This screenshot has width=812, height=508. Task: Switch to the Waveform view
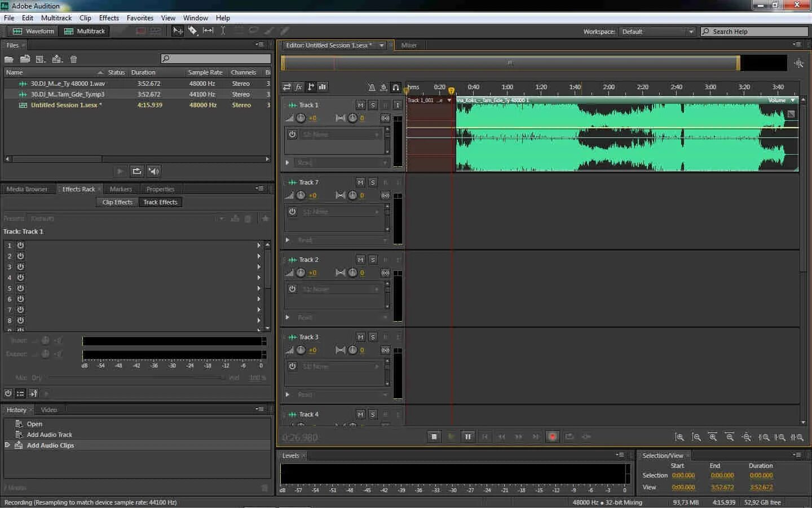33,31
